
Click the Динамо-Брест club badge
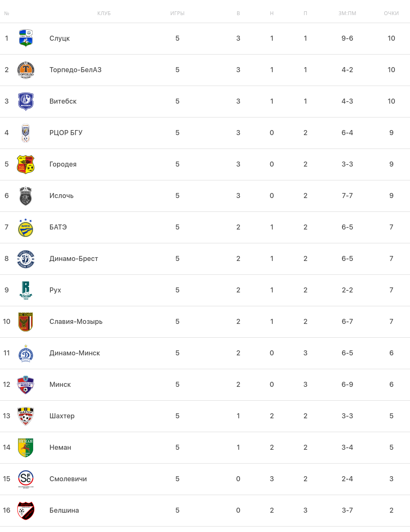click(x=26, y=259)
